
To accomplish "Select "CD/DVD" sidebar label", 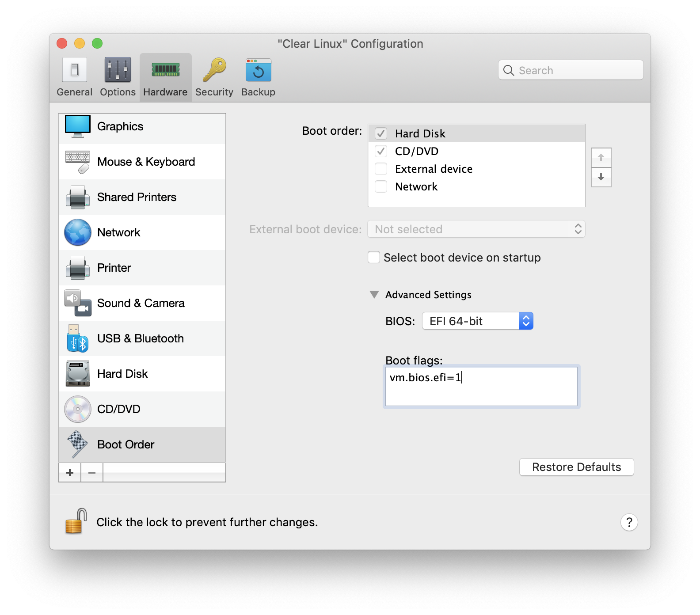I will point(119,409).
